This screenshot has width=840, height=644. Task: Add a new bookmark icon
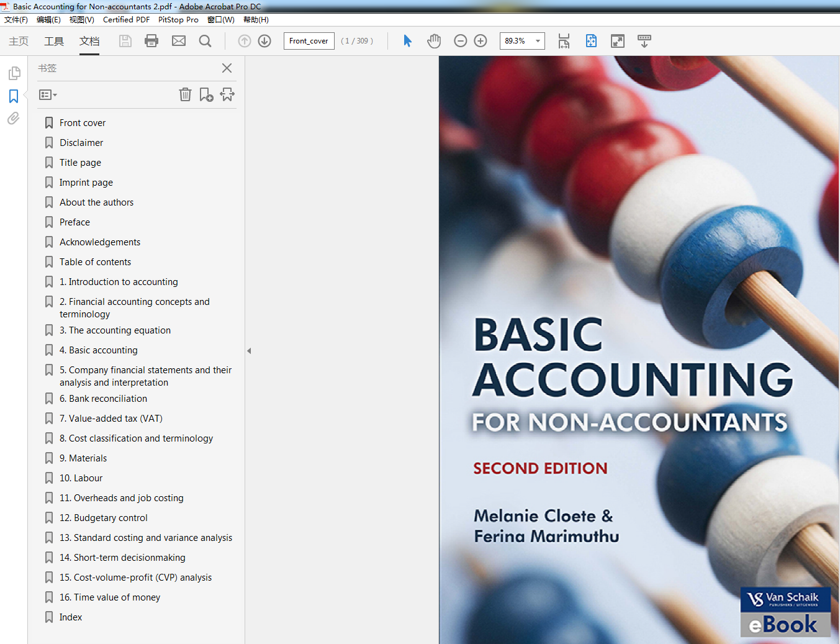(x=206, y=94)
